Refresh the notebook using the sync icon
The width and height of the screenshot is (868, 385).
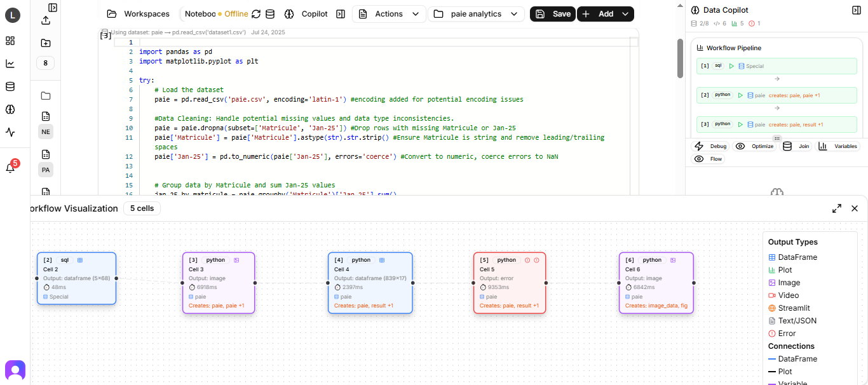(255, 13)
